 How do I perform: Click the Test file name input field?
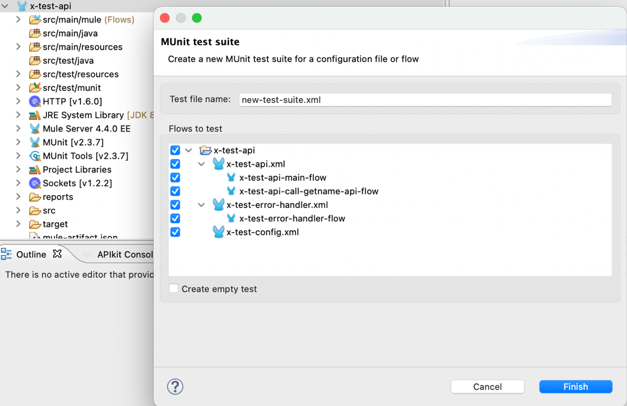(x=425, y=100)
